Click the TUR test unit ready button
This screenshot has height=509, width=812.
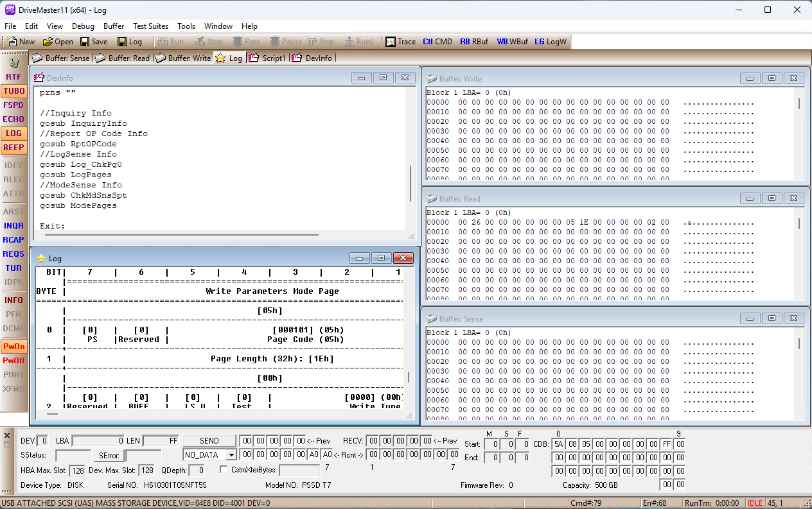pos(13,268)
